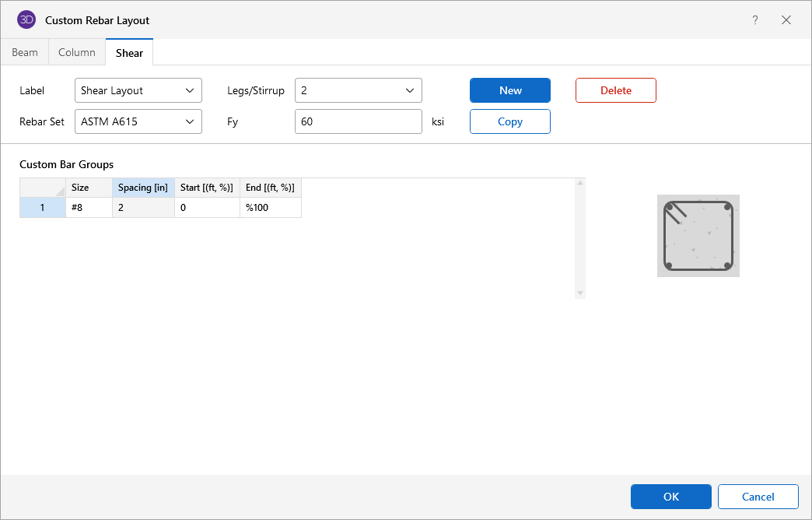The height and width of the screenshot is (520, 812).
Task: Open the Rebar Set ASTM A615 dropdown
Action: pyautogui.click(x=138, y=121)
